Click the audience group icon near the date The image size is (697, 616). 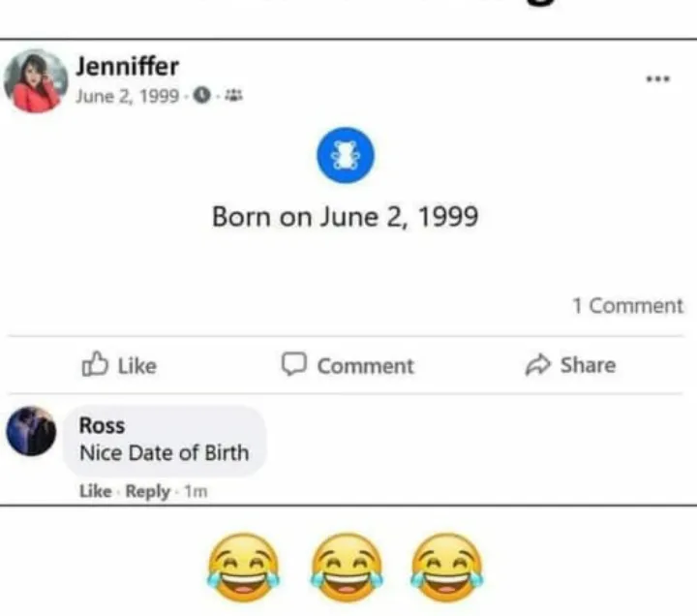click(232, 97)
